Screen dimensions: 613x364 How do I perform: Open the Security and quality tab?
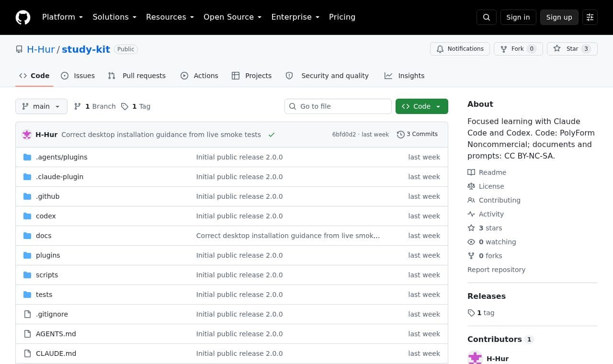point(328,76)
